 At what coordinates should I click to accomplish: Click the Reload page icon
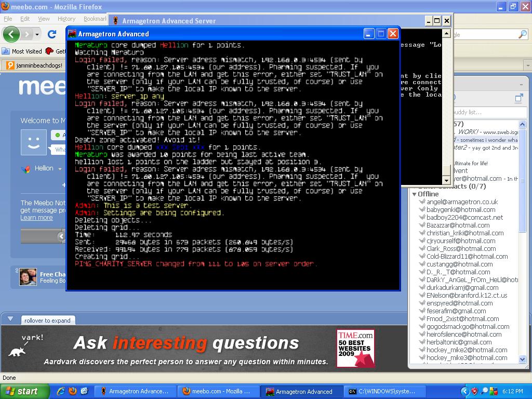(51, 34)
